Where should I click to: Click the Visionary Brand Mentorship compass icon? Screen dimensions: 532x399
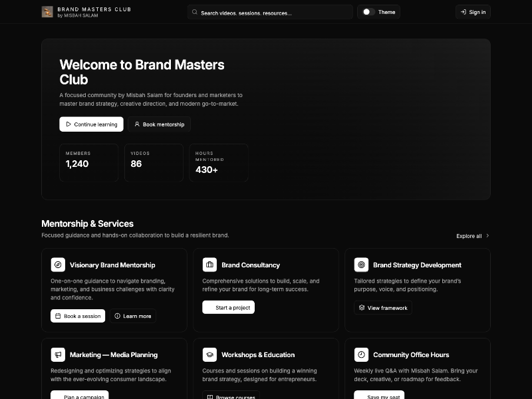pyautogui.click(x=58, y=265)
